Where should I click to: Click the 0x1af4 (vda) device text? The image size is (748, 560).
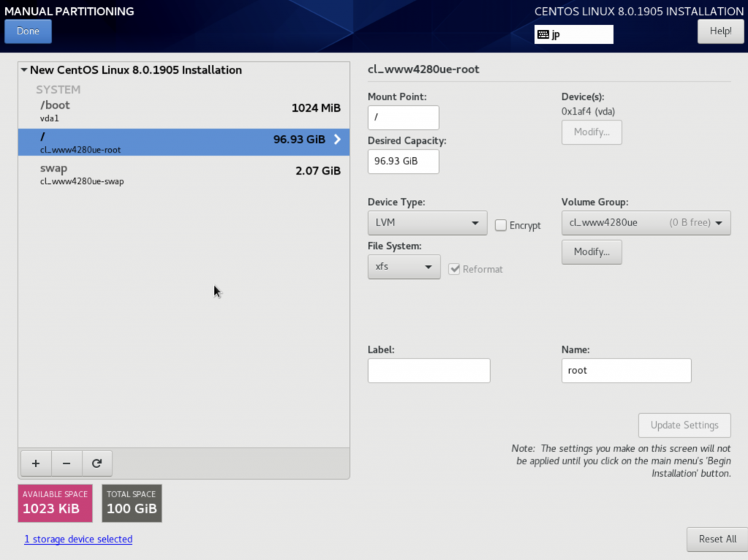pyautogui.click(x=588, y=111)
